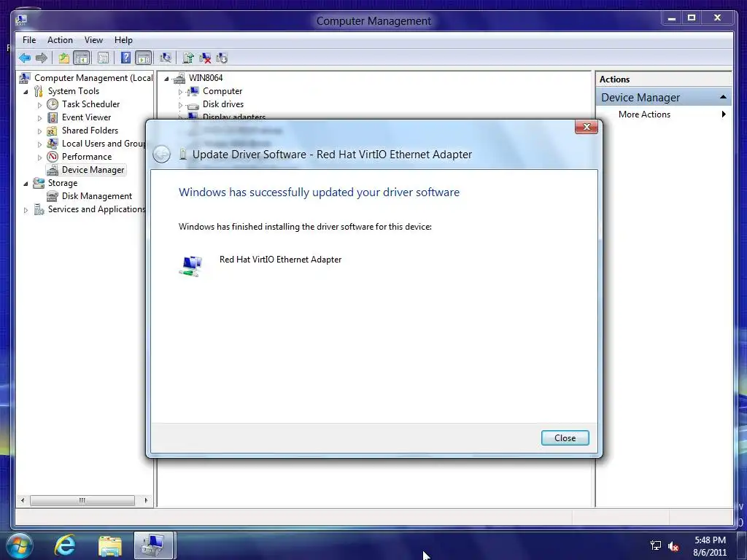Viewport: 747px width, 560px height.
Task: Click the Forward arrow in the toolbar
Action: click(42, 58)
